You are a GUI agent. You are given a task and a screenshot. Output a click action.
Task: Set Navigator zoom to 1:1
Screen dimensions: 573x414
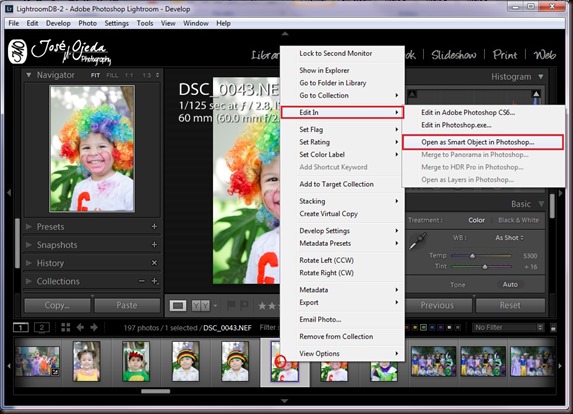[x=129, y=75]
